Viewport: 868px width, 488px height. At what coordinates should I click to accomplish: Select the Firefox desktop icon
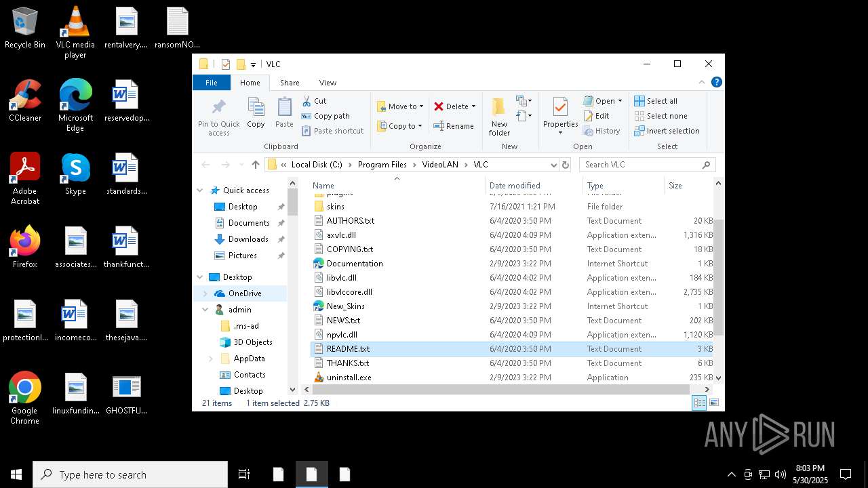tap(25, 247)
